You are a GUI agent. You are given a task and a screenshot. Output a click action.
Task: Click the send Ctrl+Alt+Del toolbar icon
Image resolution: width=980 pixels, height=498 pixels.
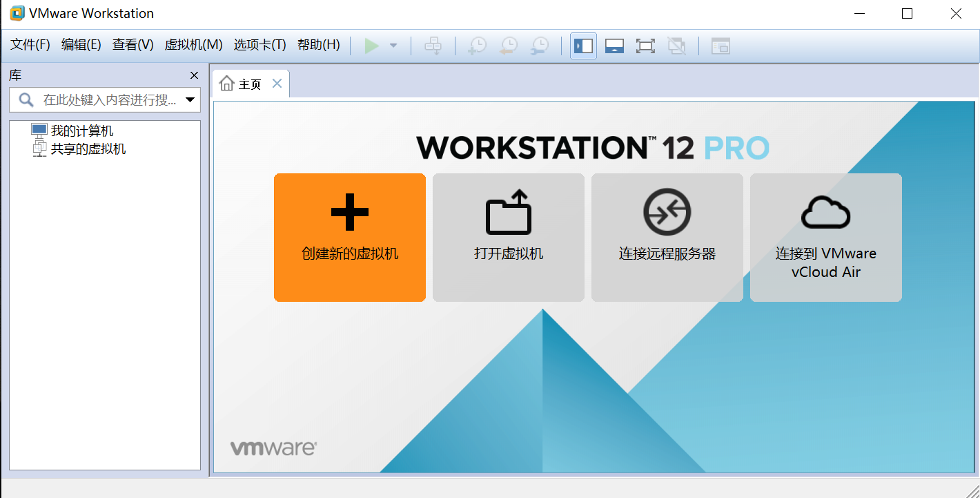pos(433,46)
